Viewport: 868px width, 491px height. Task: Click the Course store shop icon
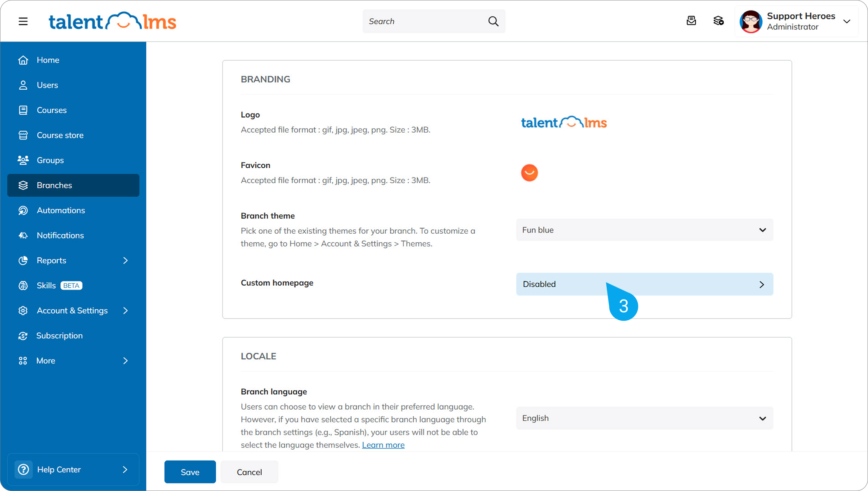click(x=23, y=135)
